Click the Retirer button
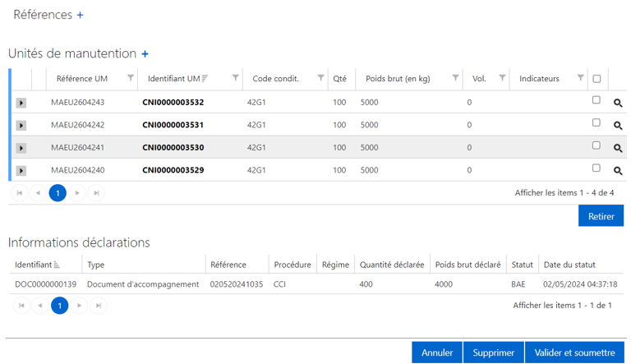Screen dimensions: 631x364 tap(601, 216)
